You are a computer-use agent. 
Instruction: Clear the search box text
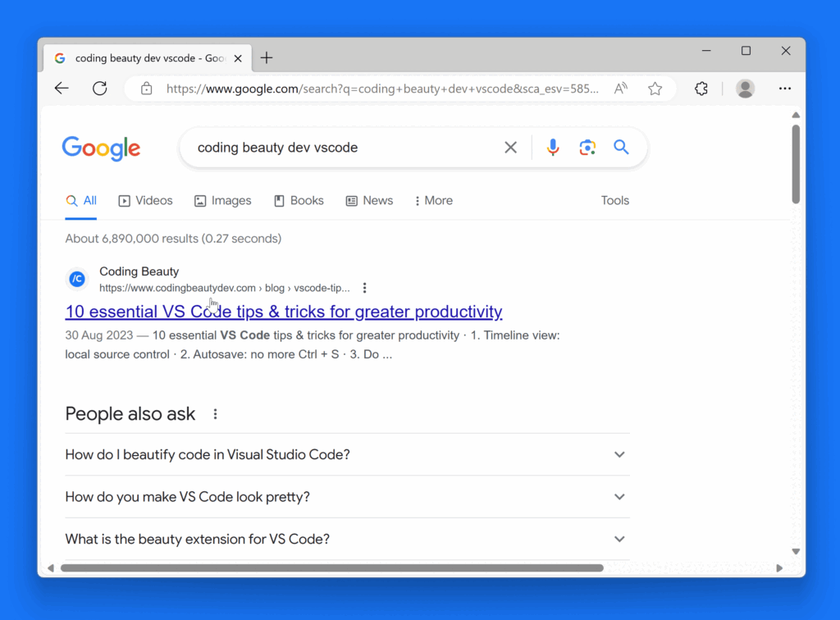[510, 148]
